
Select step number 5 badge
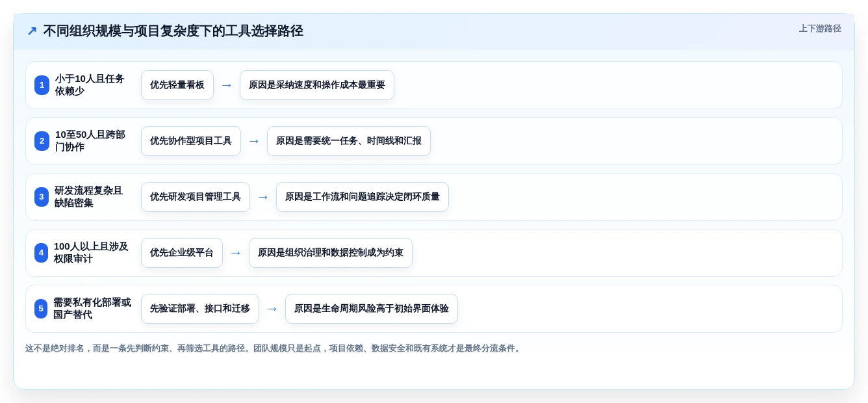[41, 309]
